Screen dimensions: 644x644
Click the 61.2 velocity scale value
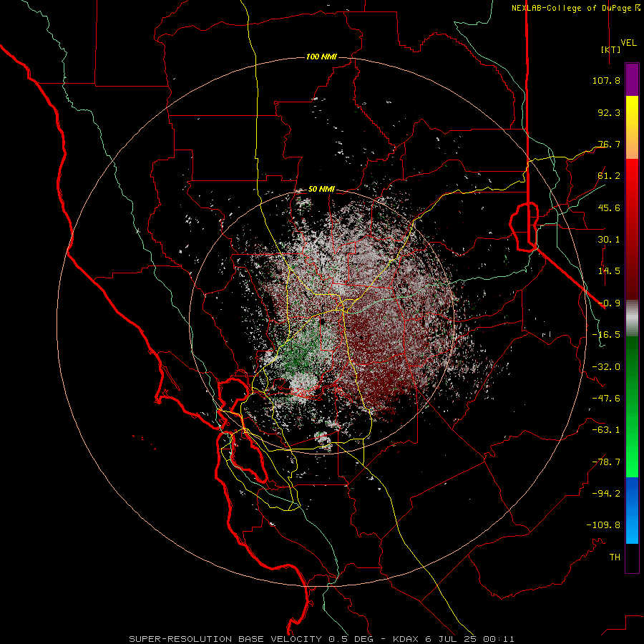click(x=609, y=176)
